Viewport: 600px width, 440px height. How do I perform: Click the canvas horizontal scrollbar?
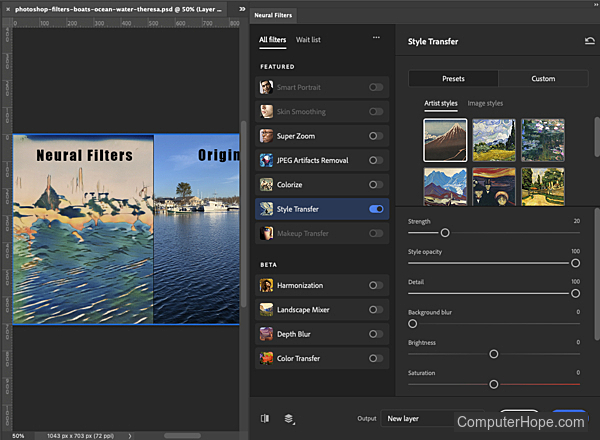coord(183,436)
